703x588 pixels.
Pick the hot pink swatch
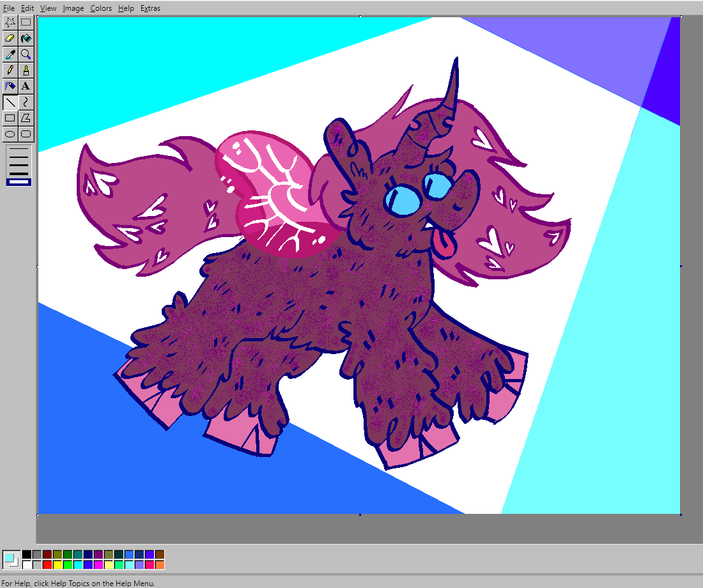[x=150, y=565]
